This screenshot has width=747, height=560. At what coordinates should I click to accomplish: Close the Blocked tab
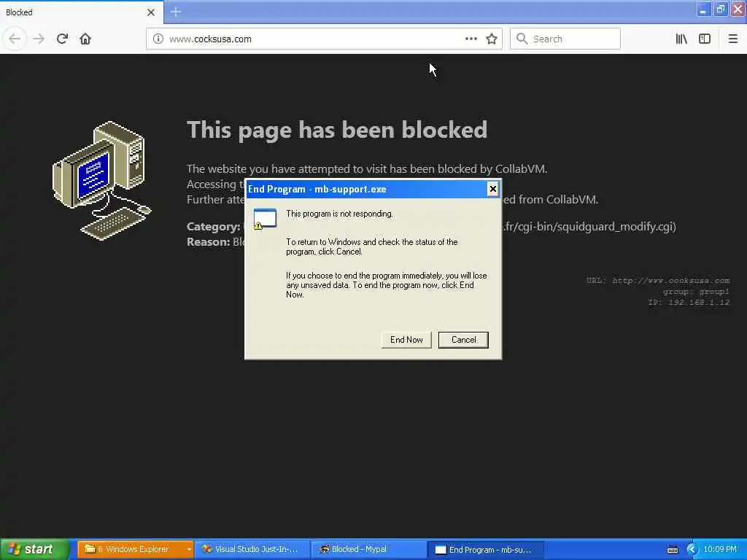coord(150,12)
